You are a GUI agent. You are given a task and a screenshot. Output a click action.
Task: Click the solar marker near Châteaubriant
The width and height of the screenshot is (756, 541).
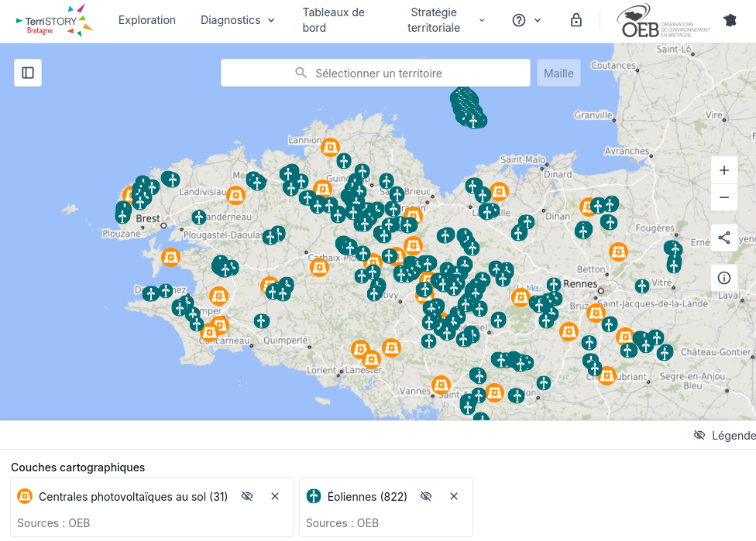[607, 376]
